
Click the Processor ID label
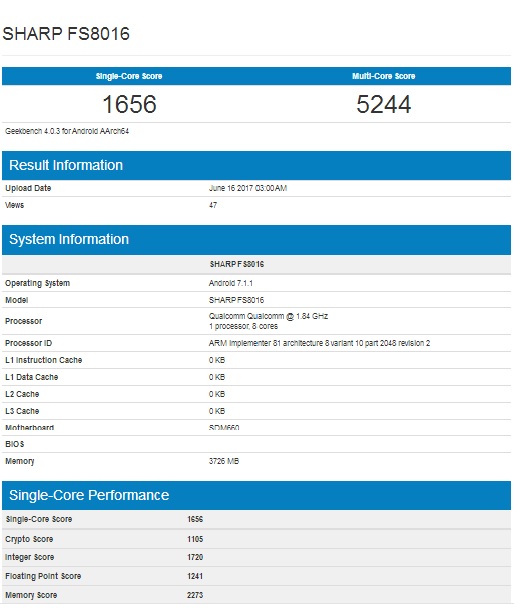[x=29, y=343]
